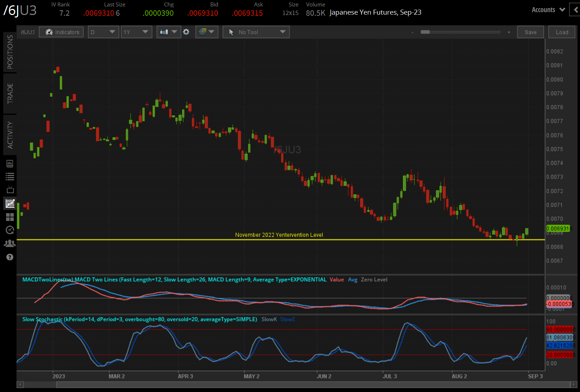
Task: Expand the 1Y range dropdown
Action: click(136, 32)
